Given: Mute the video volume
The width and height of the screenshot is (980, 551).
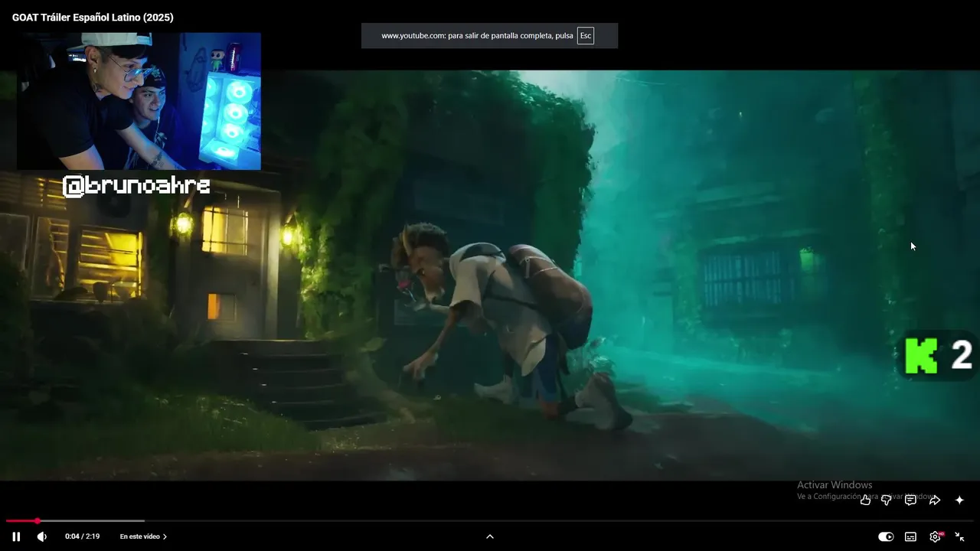Looking at the screenshot, I should click(42, 536).
